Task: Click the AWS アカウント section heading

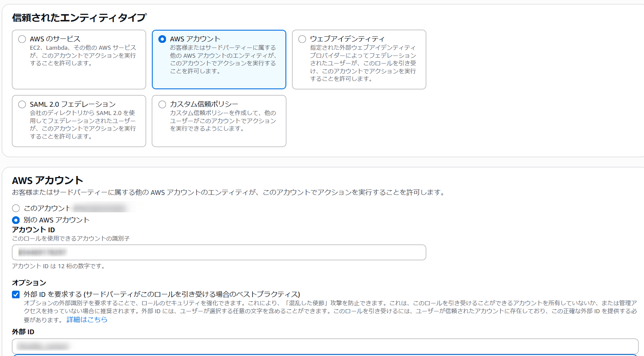Action: click(47, 180)
